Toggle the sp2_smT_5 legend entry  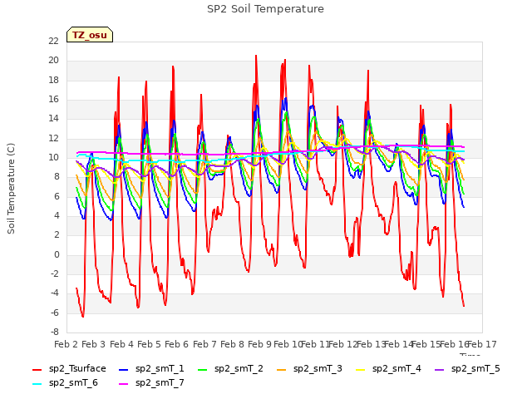point(468,369)
